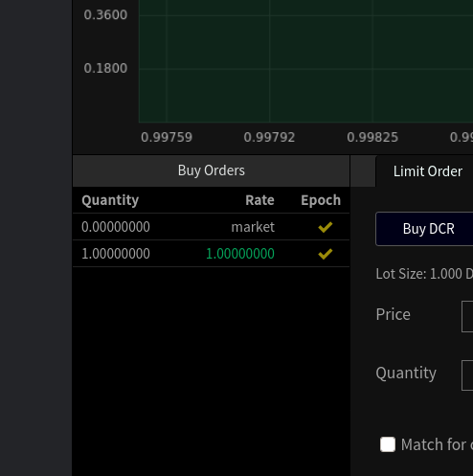Viewport: 473px width, 476px height.
Task: Click the green depth chart area
Action: [305, 61]
